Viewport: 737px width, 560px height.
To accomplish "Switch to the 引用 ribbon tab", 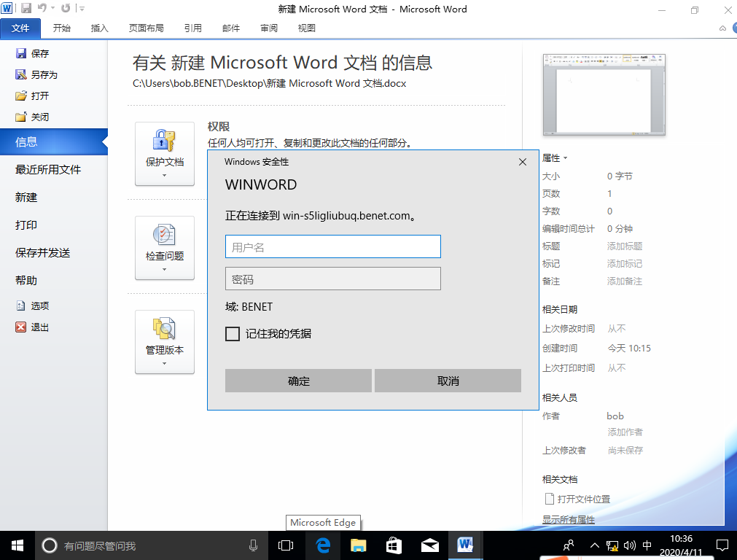I will click(192, 28).
